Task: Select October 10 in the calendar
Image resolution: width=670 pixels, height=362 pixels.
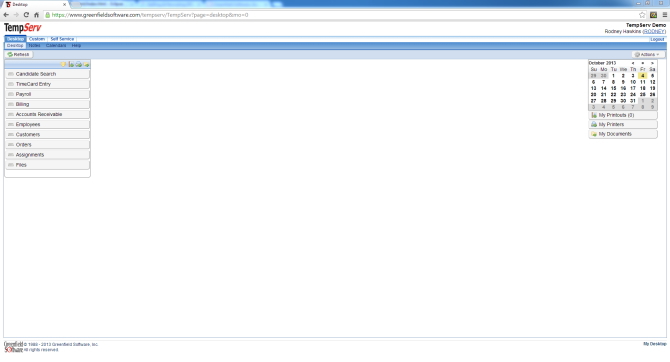Action: click(x=633, y=82)
